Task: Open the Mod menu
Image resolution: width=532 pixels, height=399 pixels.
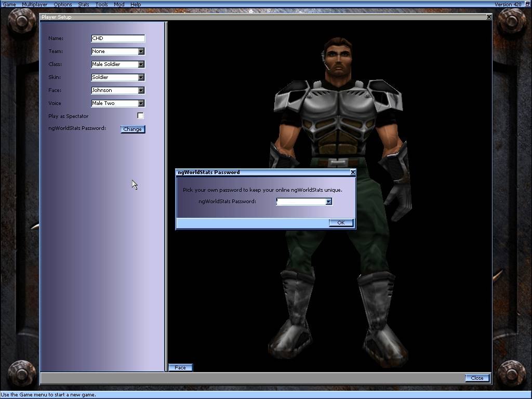Action: click(x=119, y=4)
